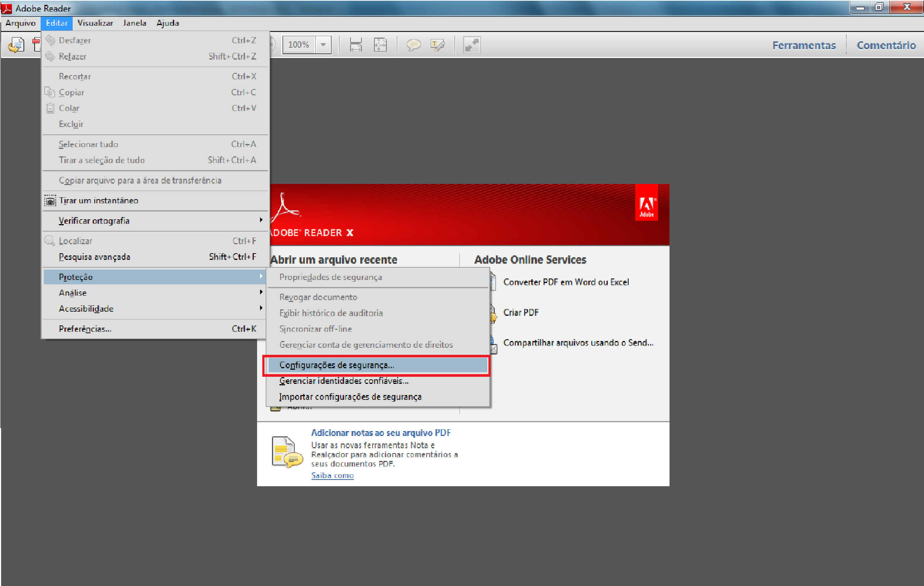Click Localizar menu entry
The height and width of the screenshot is (586, 924).
[x=155, y=241]
